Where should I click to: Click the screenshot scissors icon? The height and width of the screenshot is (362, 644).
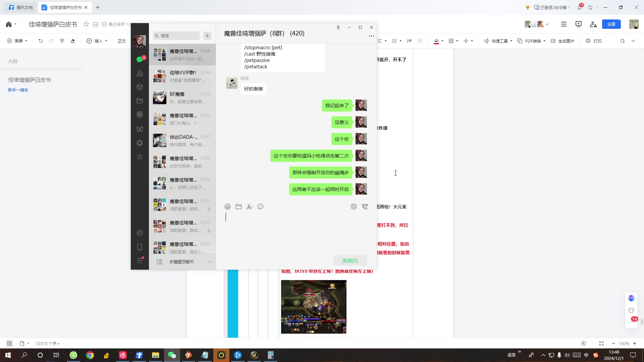250,206
